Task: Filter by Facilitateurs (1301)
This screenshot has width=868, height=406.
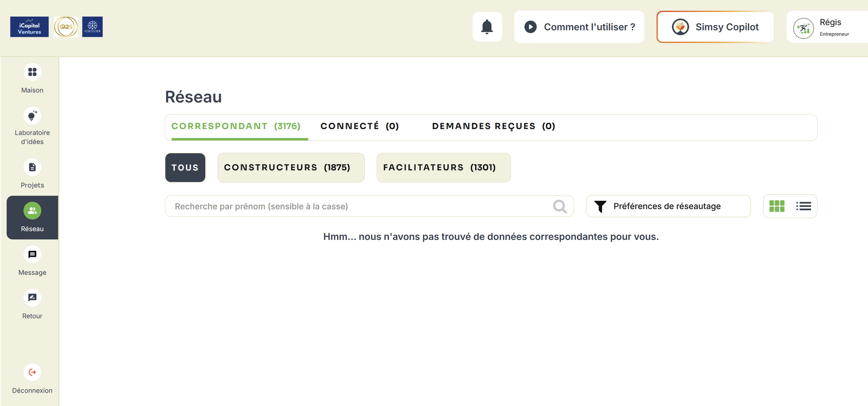Action: click(444, 168)
